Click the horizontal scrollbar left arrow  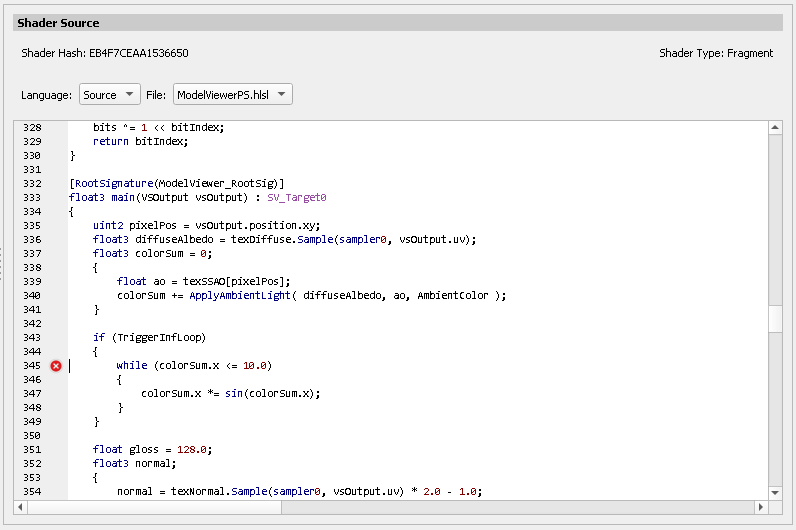click(x=22, y=507)
